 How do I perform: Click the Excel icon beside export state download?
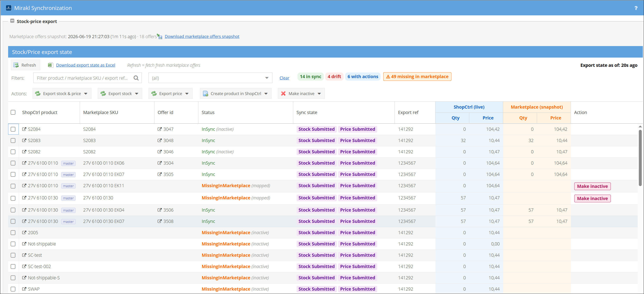coord(50,65)
